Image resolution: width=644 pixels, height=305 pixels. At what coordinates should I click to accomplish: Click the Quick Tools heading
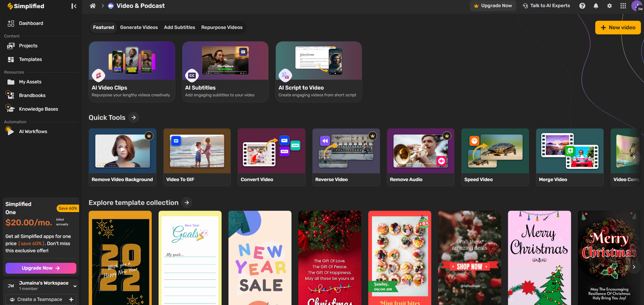[107, 118]
